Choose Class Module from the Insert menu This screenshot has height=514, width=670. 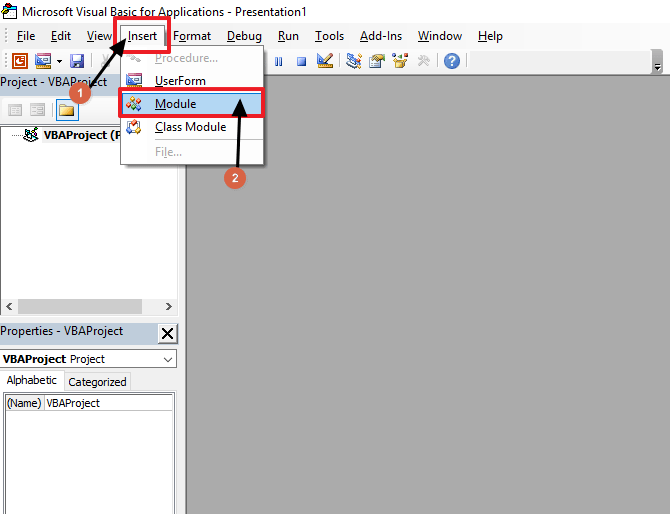(192, 127)
